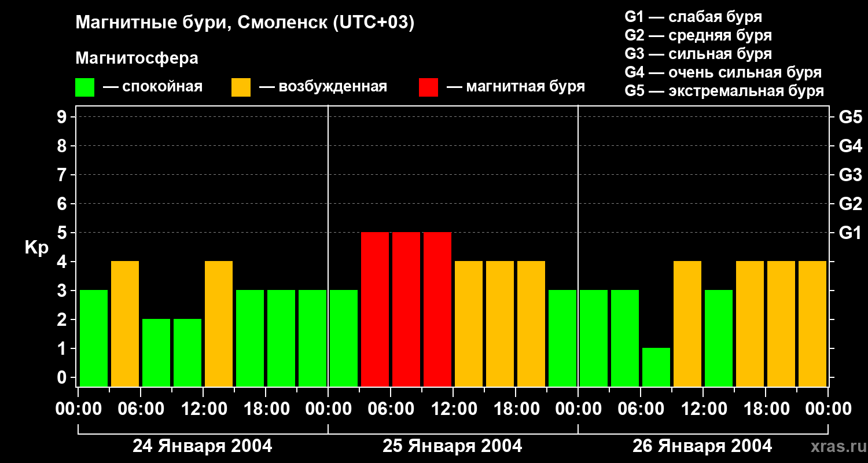
Task: Click the G3 label on the right axis
Action: pyautogui.click(x=850, y=175)
